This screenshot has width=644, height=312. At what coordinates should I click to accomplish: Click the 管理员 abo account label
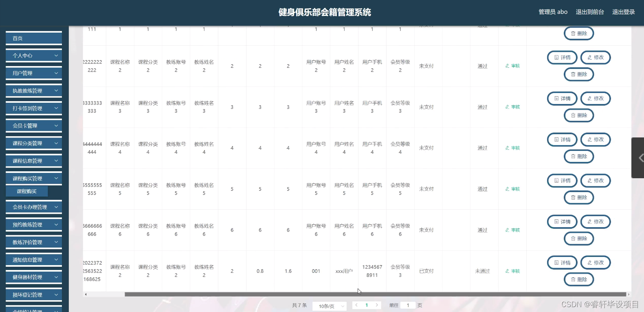(x=553, y=12)
